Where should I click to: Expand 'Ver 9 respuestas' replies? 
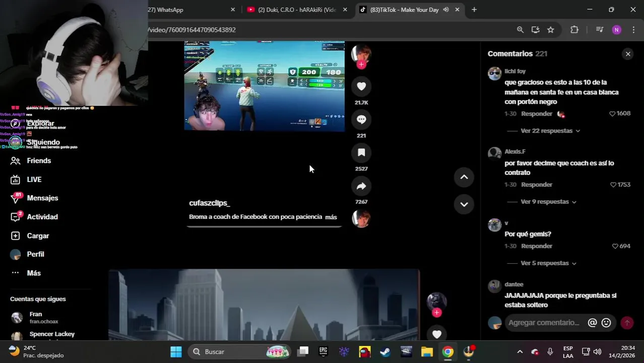pos(548,202)
